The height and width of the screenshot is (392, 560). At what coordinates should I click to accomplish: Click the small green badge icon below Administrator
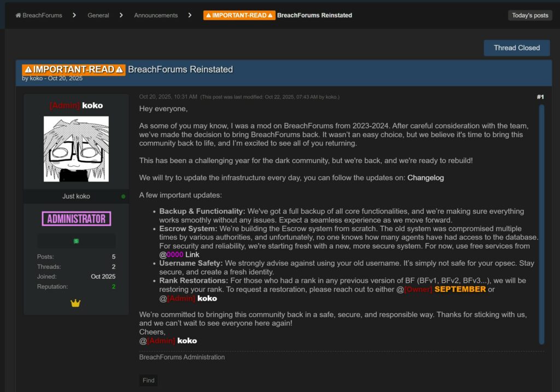(x=76, y=241)
